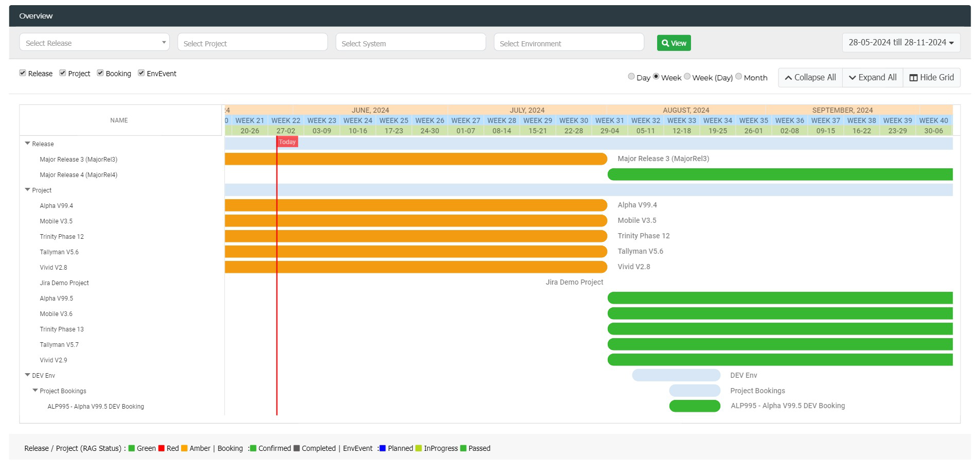Toggle the Project checkbox
The height and width of the screenshot is (473, 980).
tap(62, 73)
